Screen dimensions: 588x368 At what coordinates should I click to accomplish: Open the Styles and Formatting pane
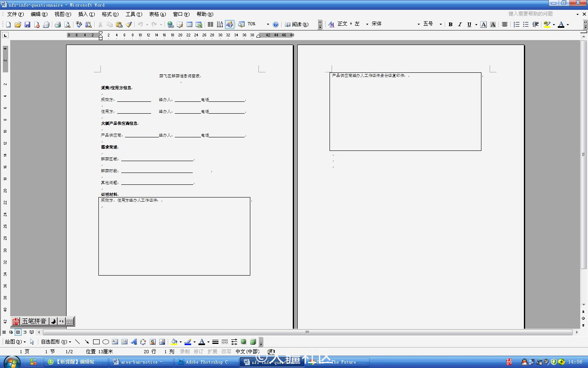coord(331,25)
